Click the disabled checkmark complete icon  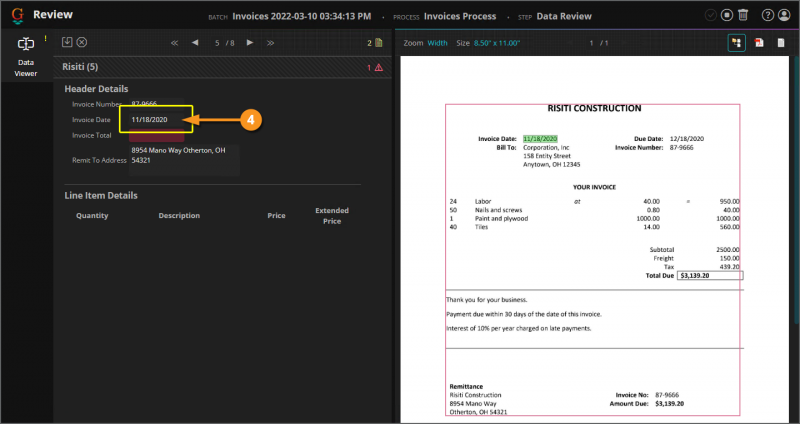coord(710,16)
